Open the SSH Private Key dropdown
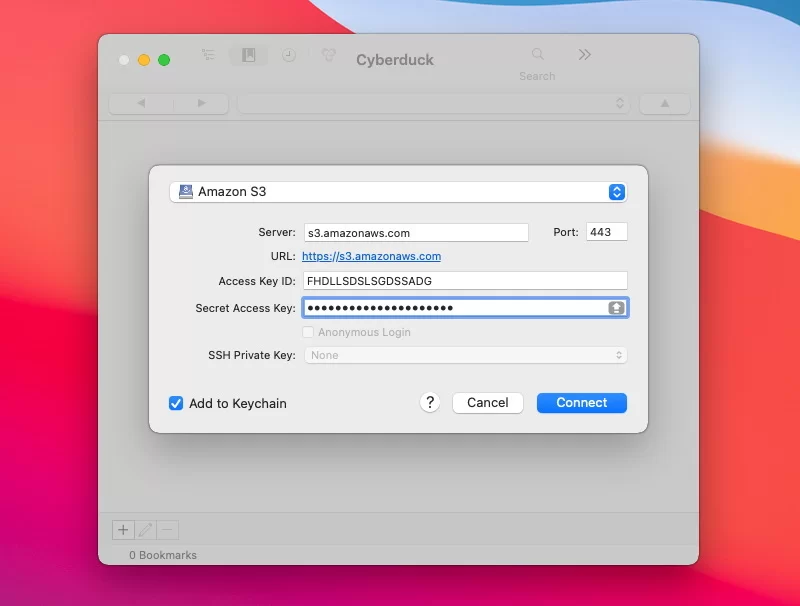This screenshot has width=800, height=606. pyautogui.click(x=465, y=355)
